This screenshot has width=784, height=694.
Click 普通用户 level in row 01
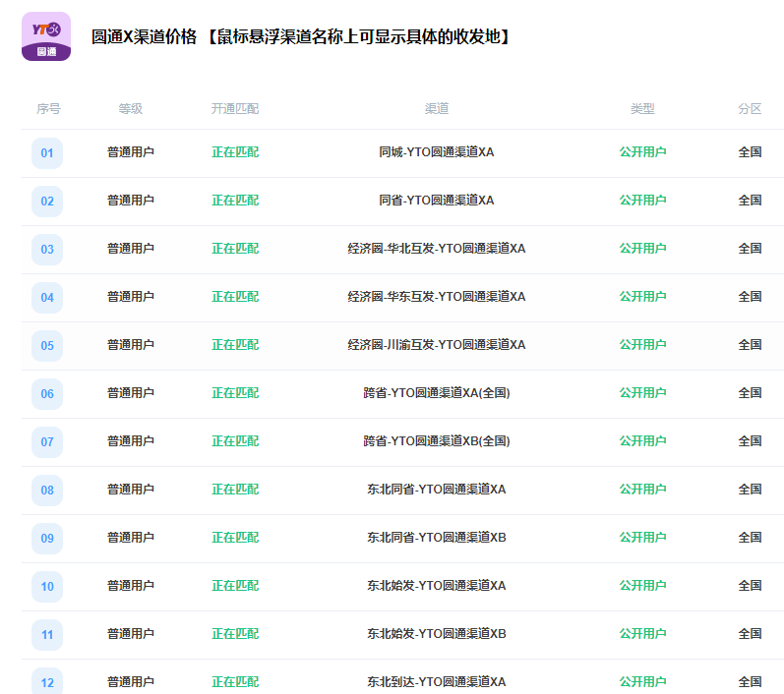[x=131, y=152]
